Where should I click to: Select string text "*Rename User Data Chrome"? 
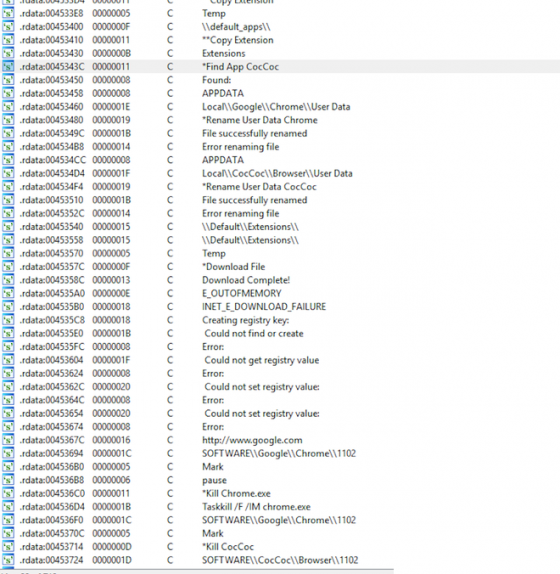[260, 120]
